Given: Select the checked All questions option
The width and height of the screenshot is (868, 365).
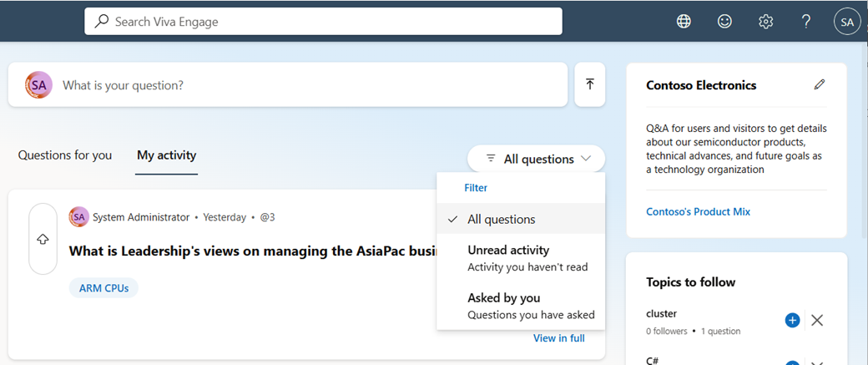Looking at the screenshot, I should point(501,220).
